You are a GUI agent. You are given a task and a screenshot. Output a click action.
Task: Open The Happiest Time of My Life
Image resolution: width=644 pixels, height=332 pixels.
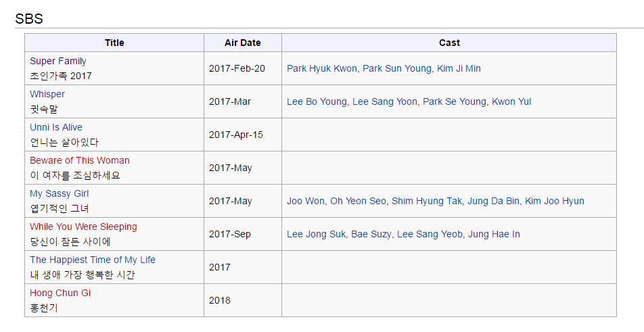[93, 260]
